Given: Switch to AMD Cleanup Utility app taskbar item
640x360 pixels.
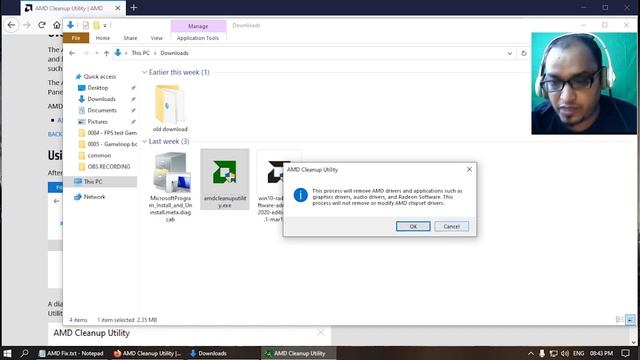Looking at the screenshot, I should 299,353.
